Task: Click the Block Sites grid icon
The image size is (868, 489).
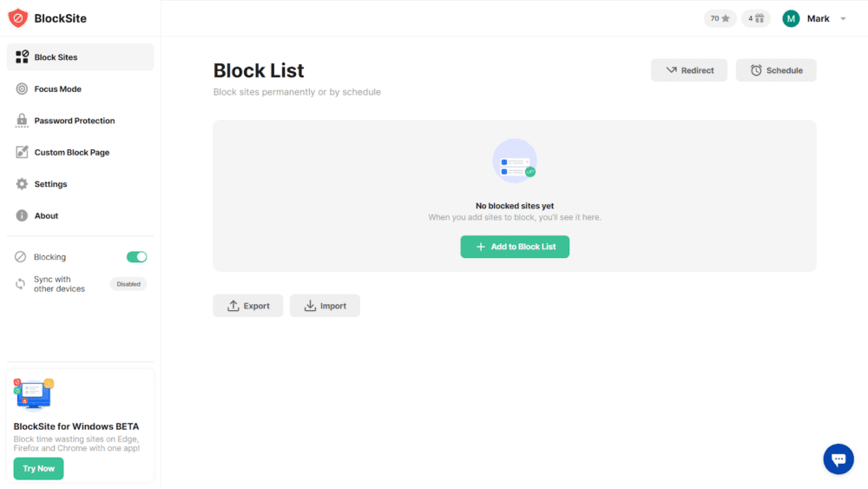Action: [22, 56]
